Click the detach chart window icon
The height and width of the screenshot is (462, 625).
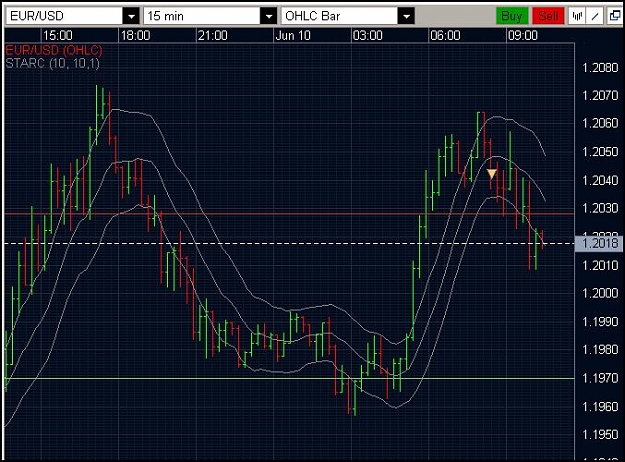tap(615, 16)
